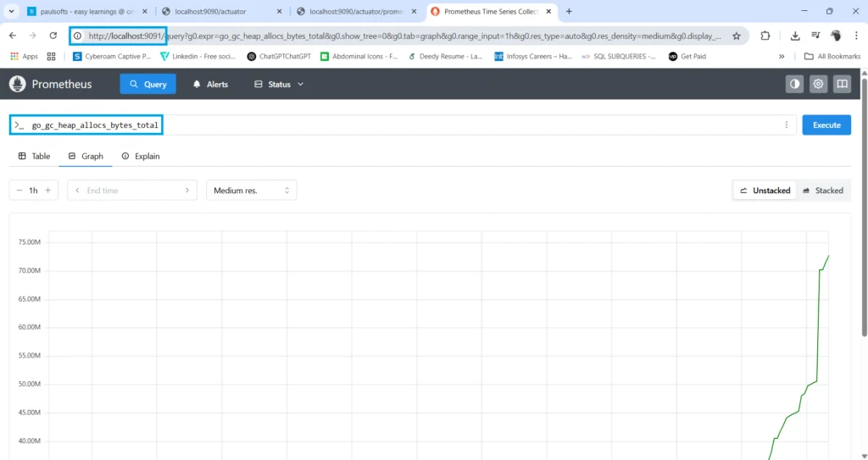Close the localhost:9090/actuator tab
The image size is (868, 460).
pyautogui.click(x=279, y=12)
